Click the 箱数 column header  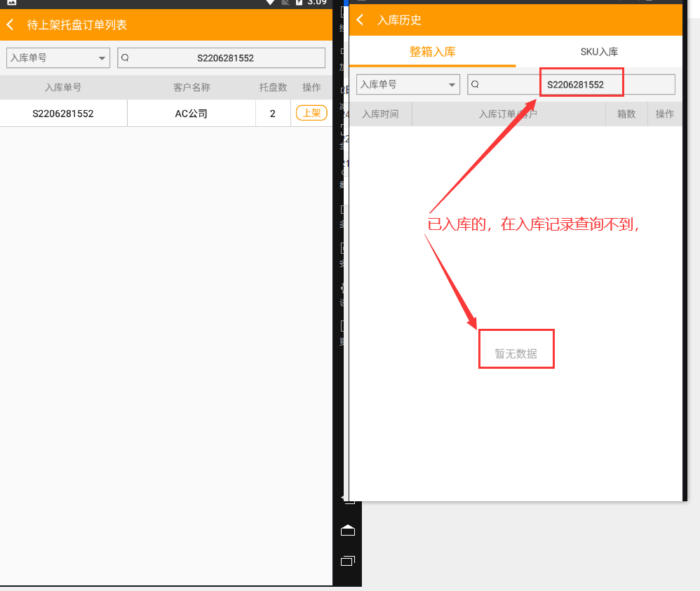pyautogui.click(x=626, y=114)
